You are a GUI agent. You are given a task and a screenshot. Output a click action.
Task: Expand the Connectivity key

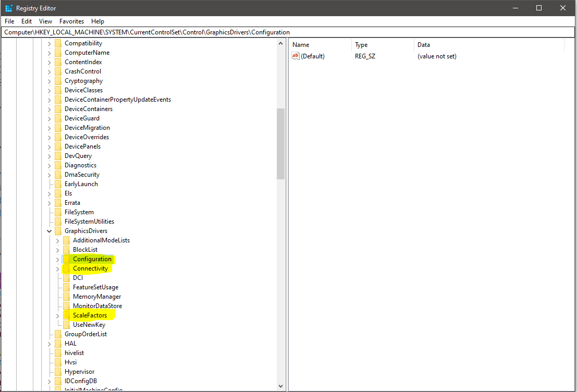click(x=57, y=268)
